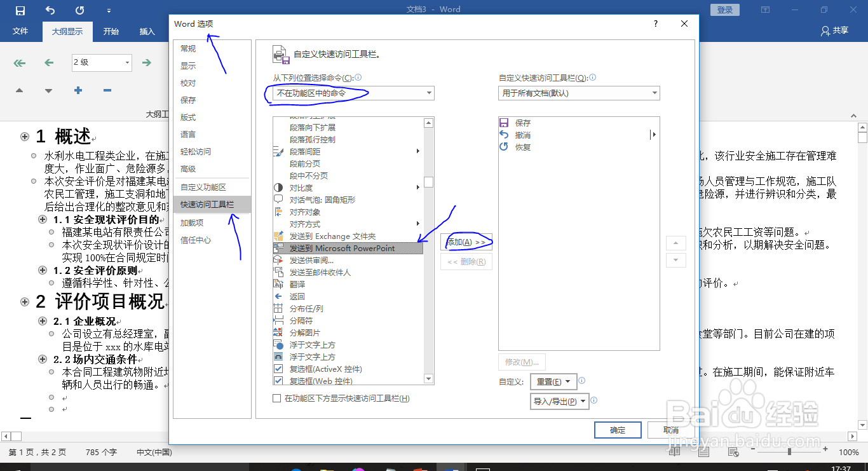Click the plus Expand icon in outline tools
This screenshot has height=471, width=868.
78,91
